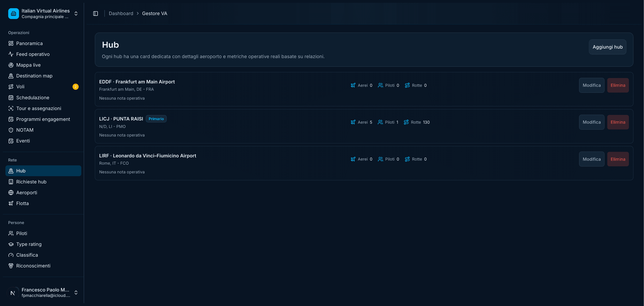The height and width of the screenshot is (306, 644).
Task: Click the Piloti users icon
Action: click(11, 233)
